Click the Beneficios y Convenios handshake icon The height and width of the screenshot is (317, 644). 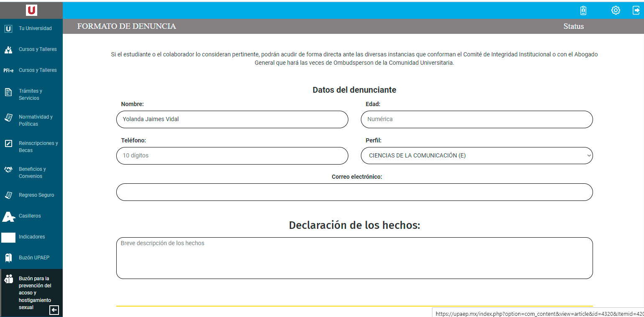click(x=8, y=170)
